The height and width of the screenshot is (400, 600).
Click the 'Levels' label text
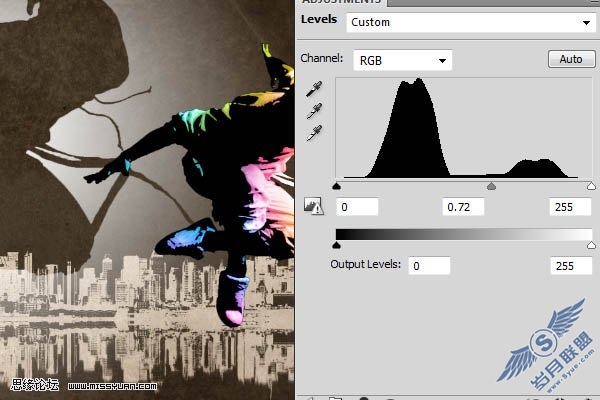pos(319,19)
